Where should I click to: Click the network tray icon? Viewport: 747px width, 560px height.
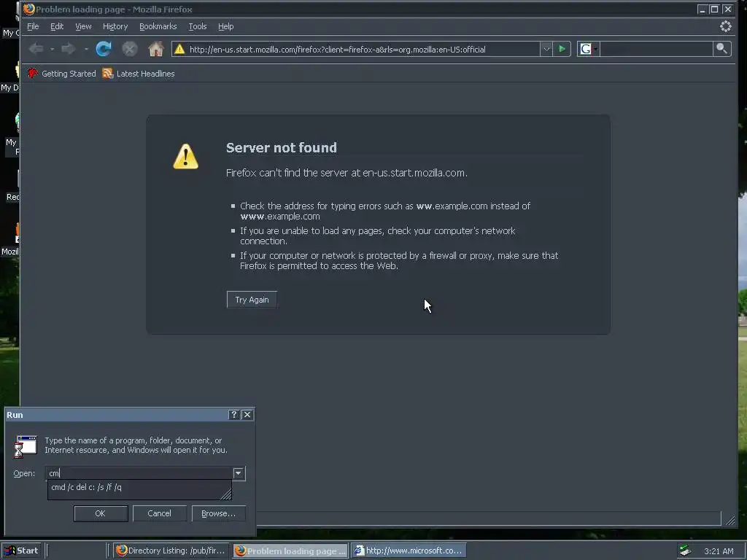(685, 551)
